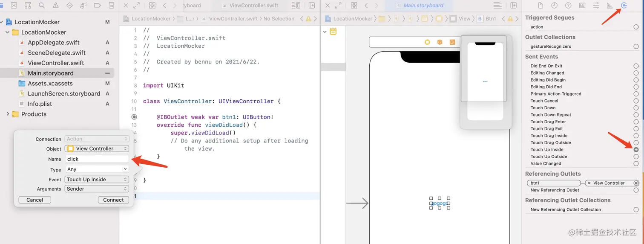Select Assets.xcassets in the navigator

point(50,84)
